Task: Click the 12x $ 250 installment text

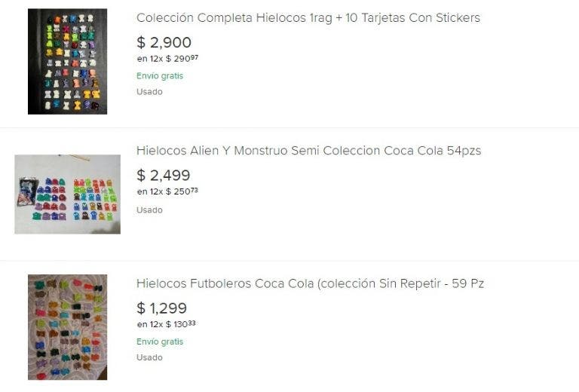Action: coord(167,191)
